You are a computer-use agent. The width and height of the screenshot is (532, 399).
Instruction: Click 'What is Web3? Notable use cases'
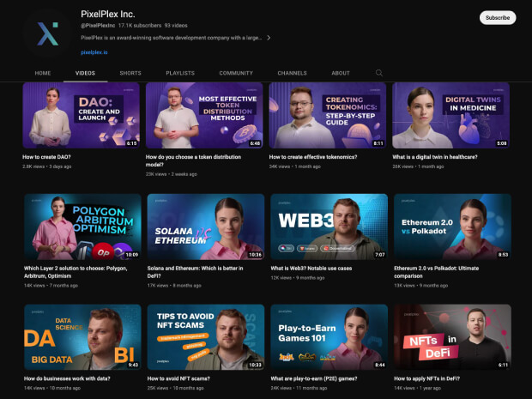point(311,269)
